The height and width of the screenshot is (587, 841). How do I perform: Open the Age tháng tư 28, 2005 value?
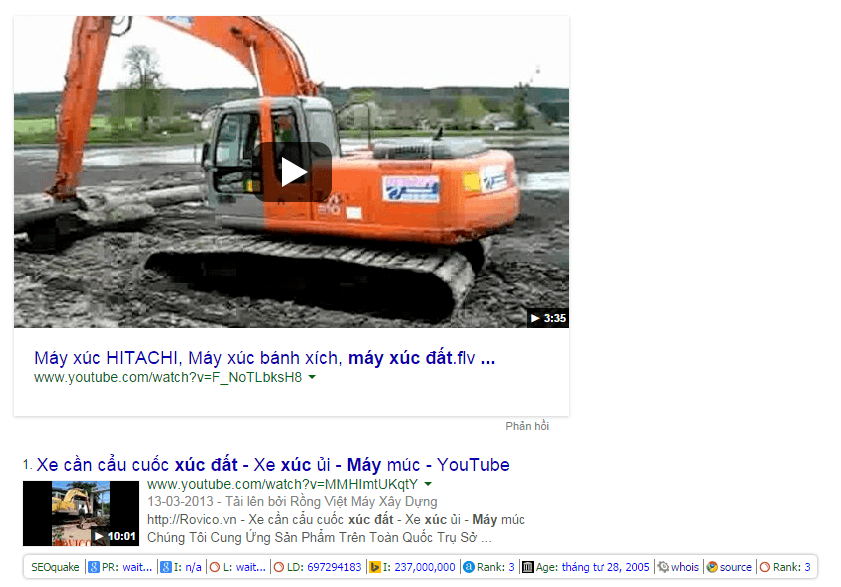[606, 567]
